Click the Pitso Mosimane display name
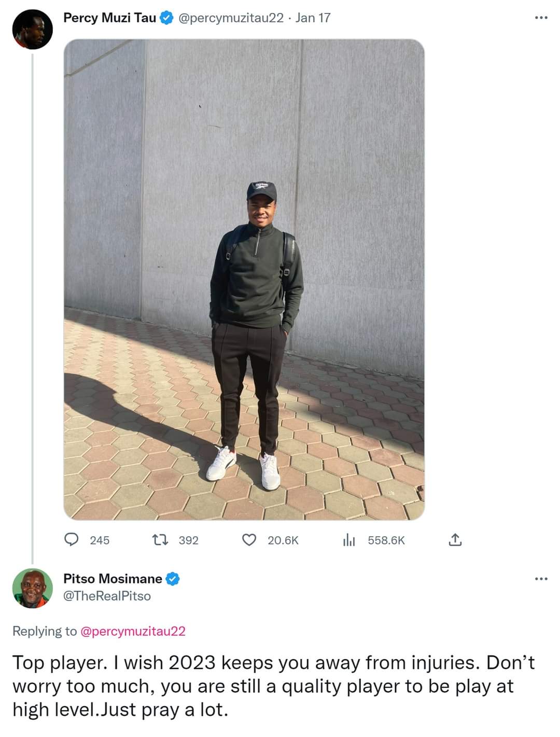Viewport: 560px width, 737px height. pos(113,579)
